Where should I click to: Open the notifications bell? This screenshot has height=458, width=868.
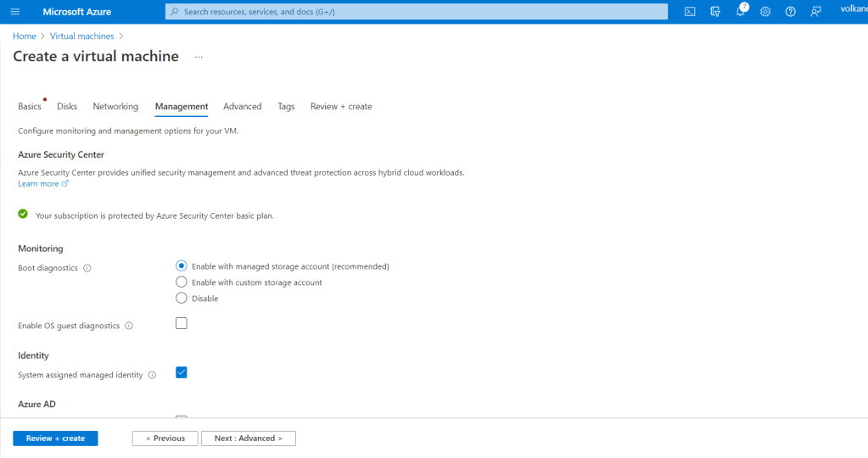click(741, 11)
